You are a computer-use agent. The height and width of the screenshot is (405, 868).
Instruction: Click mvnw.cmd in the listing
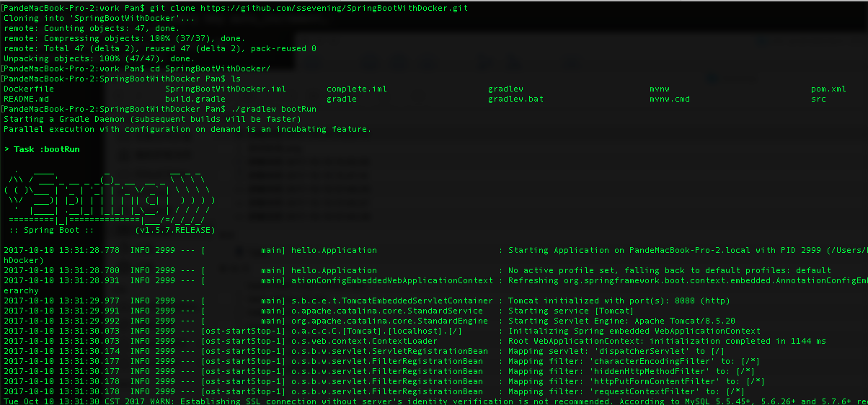tap(670, 99)
